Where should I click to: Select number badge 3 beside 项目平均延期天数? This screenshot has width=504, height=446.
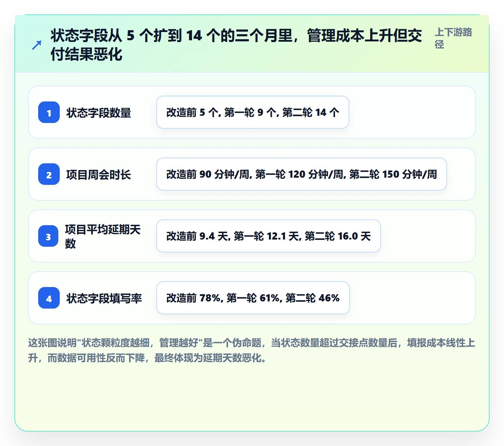[x=48, y=236]
